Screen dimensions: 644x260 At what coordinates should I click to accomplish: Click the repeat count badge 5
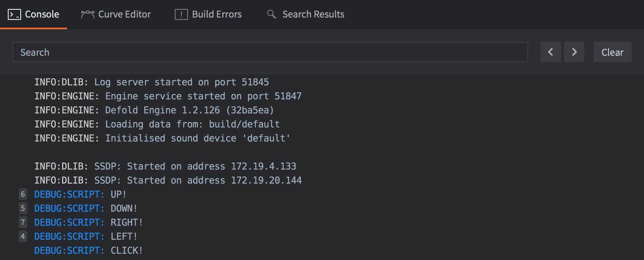pos(23,208)
